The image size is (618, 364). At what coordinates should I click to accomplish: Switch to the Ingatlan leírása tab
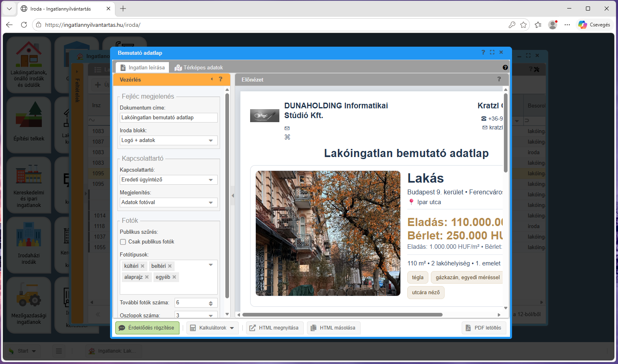pos(143,67)
